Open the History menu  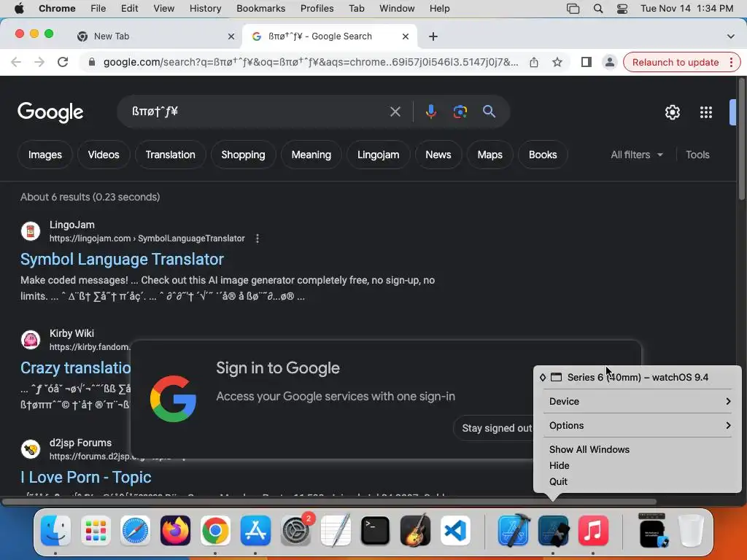205,9
